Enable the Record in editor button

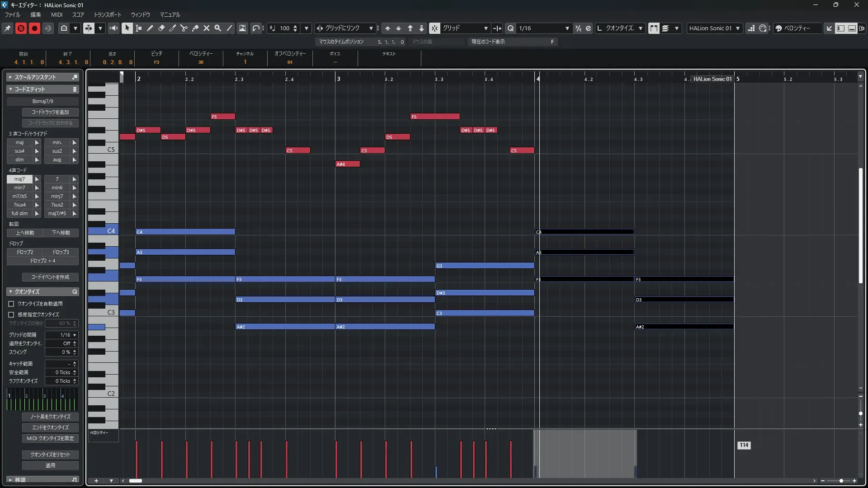(34, 28)
